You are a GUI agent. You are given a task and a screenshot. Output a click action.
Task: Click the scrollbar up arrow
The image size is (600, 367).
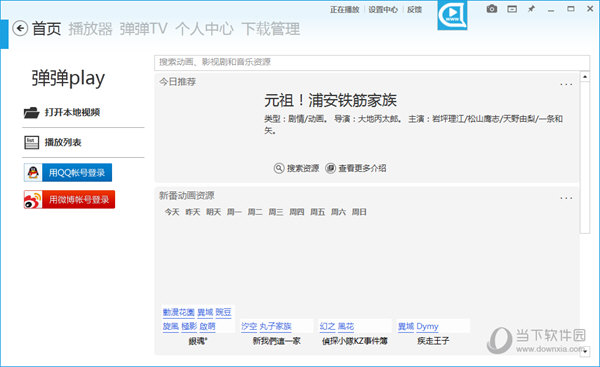click(x=585, y=77)
